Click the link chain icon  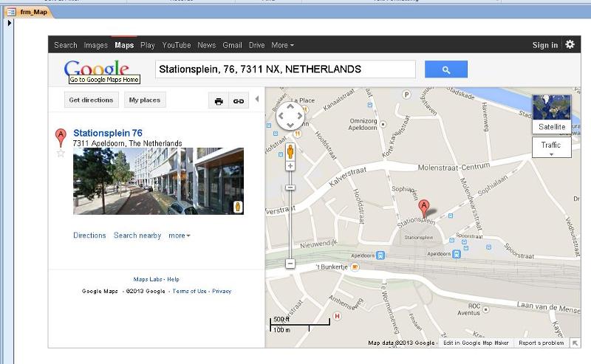239,101
